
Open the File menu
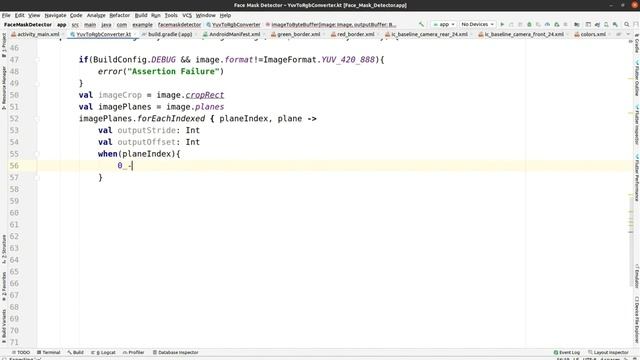pos(6,15)
